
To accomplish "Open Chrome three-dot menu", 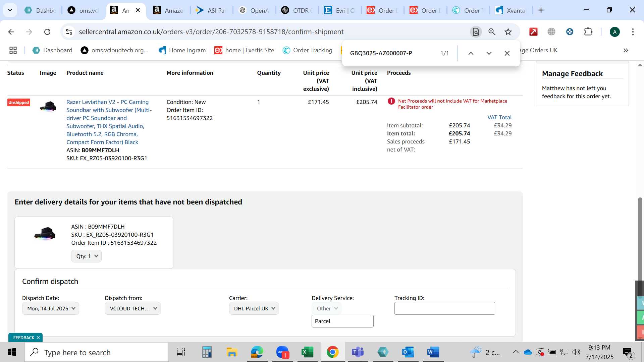I will [633, 32].
